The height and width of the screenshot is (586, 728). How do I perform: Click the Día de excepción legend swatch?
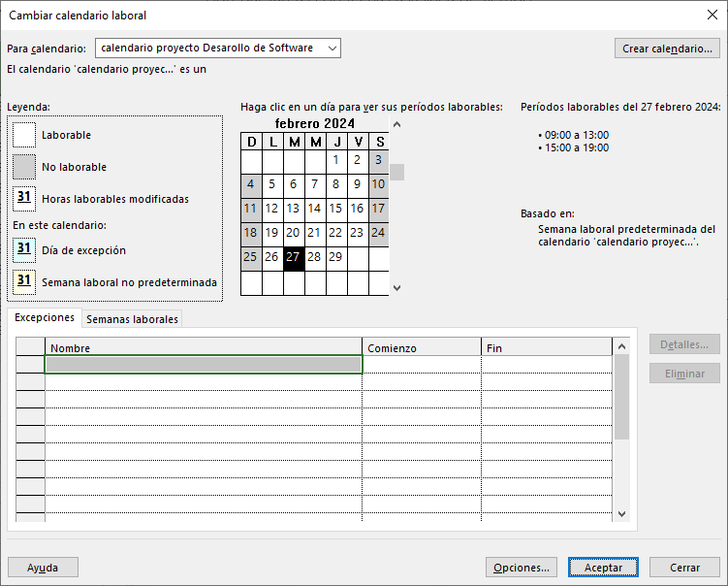tap(24, 250)
